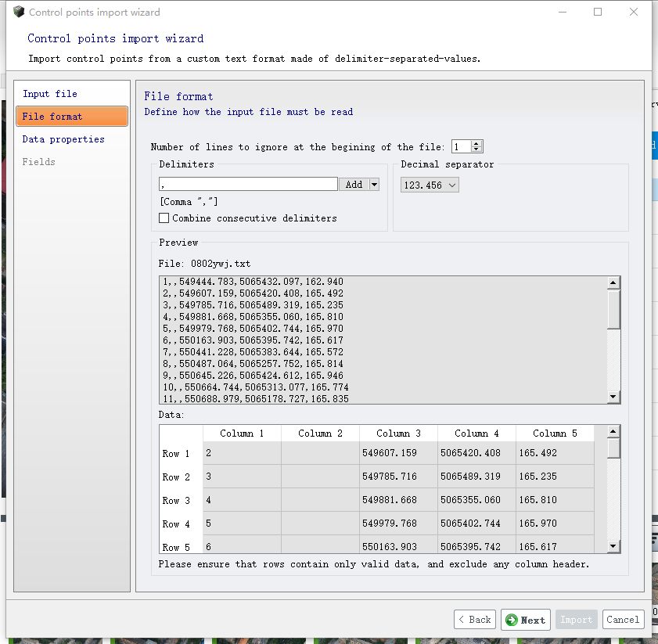
Task: Click inside the delimiter text field
Action: pyautogui.click(x=247, y=185)
